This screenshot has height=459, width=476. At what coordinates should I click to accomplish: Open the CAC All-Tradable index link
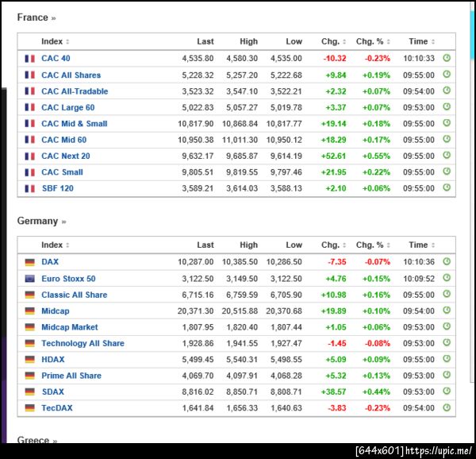(75, 91)
